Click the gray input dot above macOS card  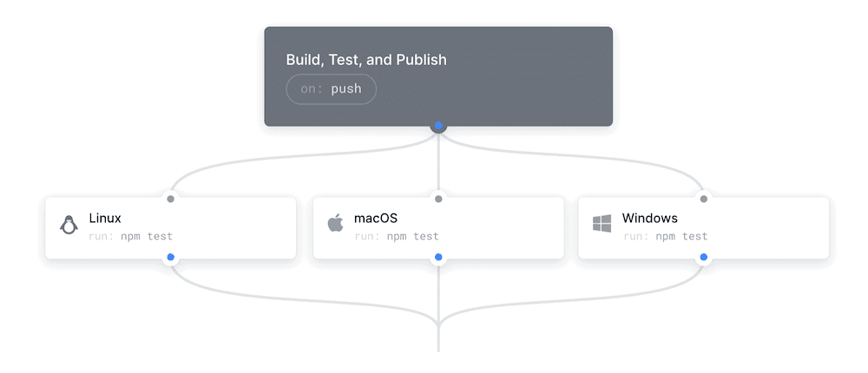(x=438, y=199)
